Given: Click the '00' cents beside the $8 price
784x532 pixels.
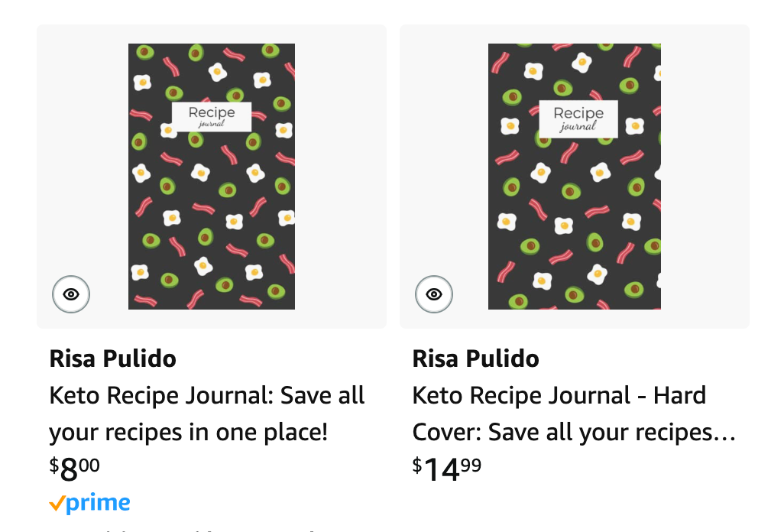Looking at the screenshot, I should coord(89,465).
